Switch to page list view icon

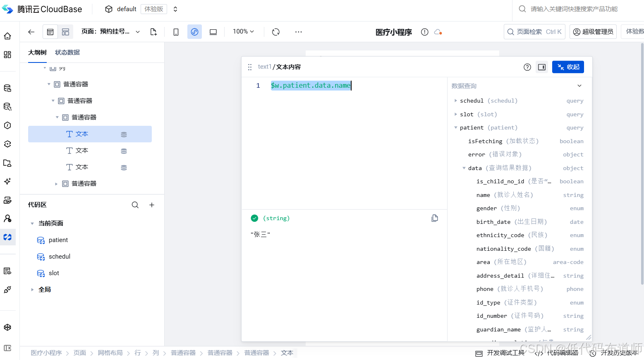50,32
